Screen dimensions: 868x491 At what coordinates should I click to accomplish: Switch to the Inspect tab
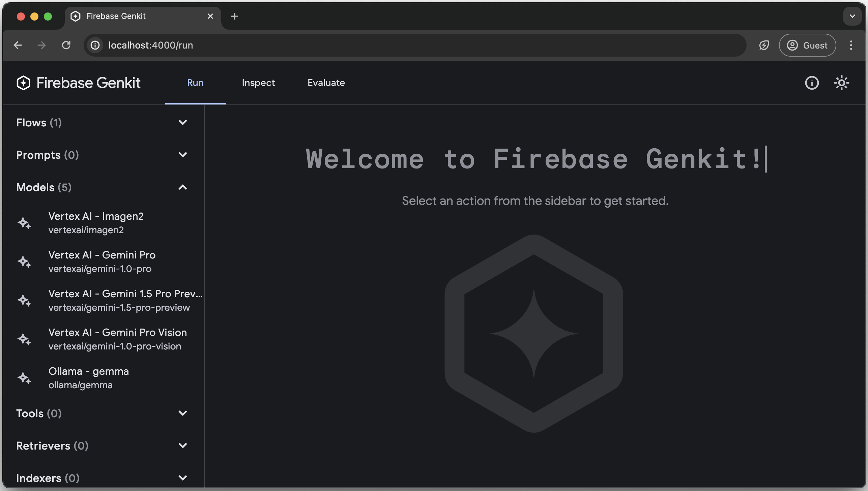tap(258, 83)
